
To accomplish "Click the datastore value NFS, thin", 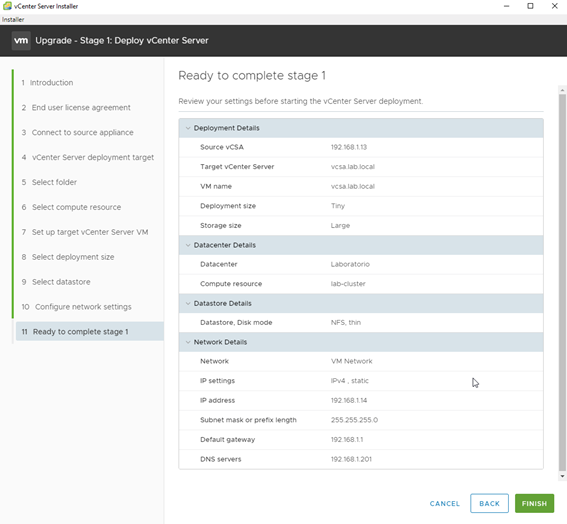I will [346, 323].
